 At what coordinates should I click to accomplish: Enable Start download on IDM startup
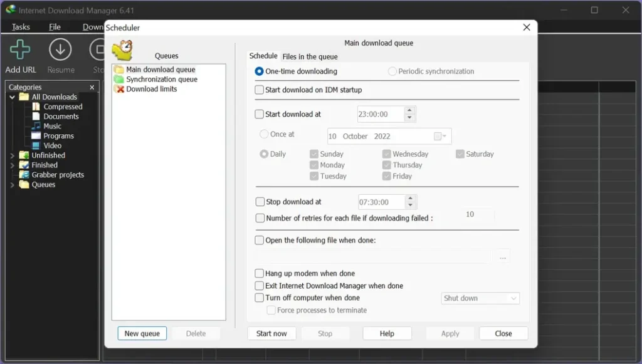pyautogui.click(x=259, y=90)
